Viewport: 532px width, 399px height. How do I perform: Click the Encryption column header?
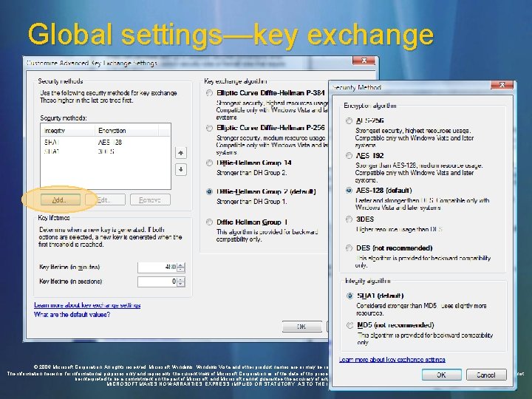(126, 131)
